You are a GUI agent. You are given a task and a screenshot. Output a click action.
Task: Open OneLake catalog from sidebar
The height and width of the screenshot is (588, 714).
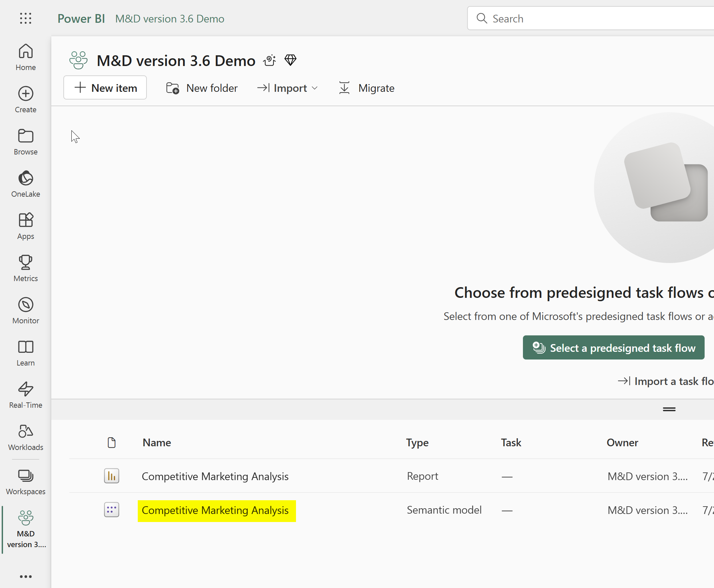point(25,184)
